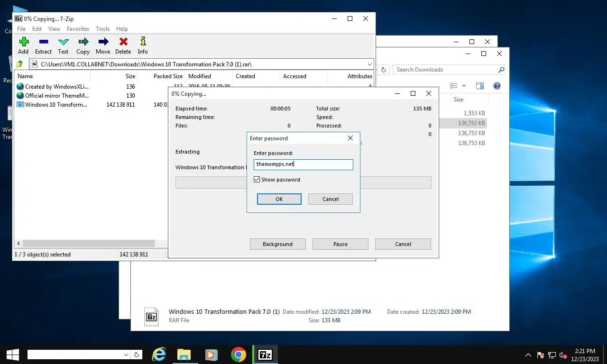
Task: Uncheck the Show password checkbox
Action: point(257,180)
